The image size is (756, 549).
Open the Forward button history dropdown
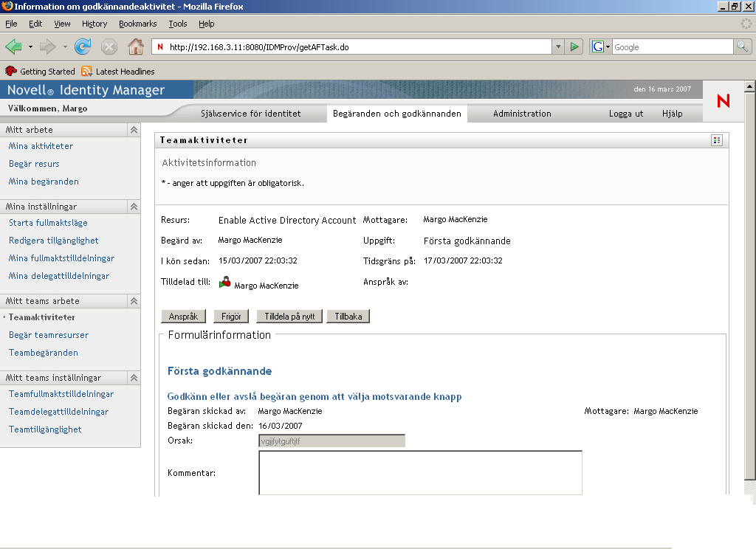[65, 47]
